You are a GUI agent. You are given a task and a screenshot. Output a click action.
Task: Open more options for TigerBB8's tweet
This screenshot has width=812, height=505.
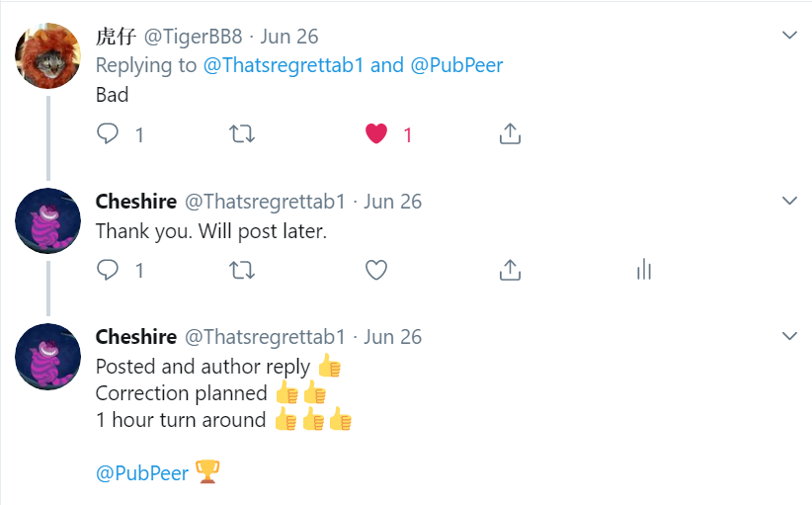point(789,36)
